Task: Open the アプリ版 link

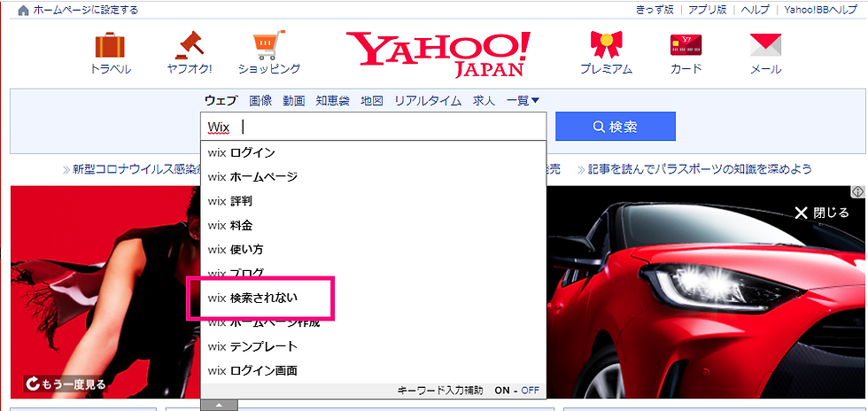Action: click(707, 10)
